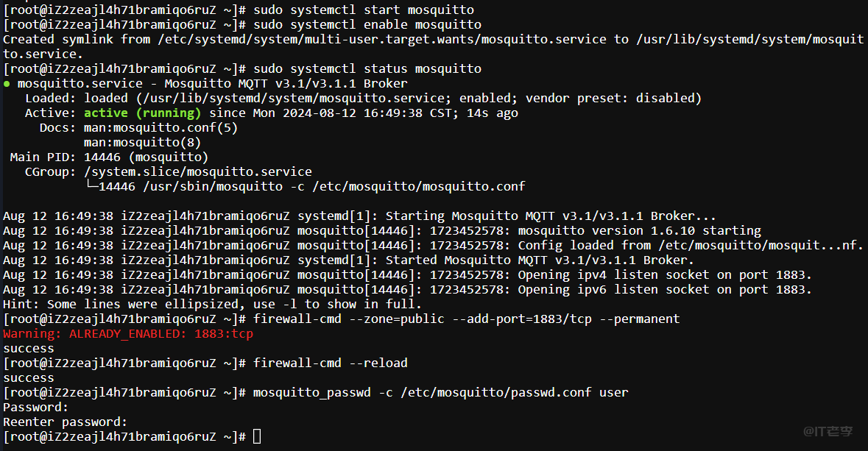Click the 'systemctl enable mosquitto' command
Screen dimensions: 868x451
[367, 25]
